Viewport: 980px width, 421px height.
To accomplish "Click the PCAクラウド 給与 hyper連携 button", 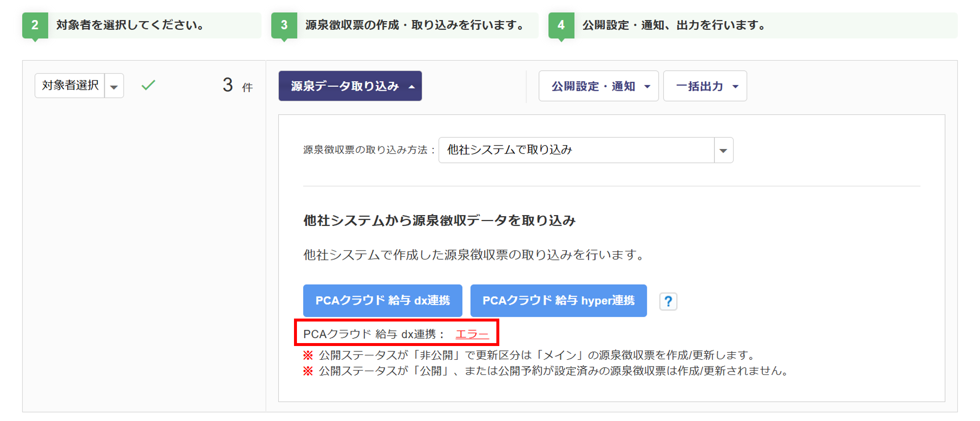I will coord(559,300).
